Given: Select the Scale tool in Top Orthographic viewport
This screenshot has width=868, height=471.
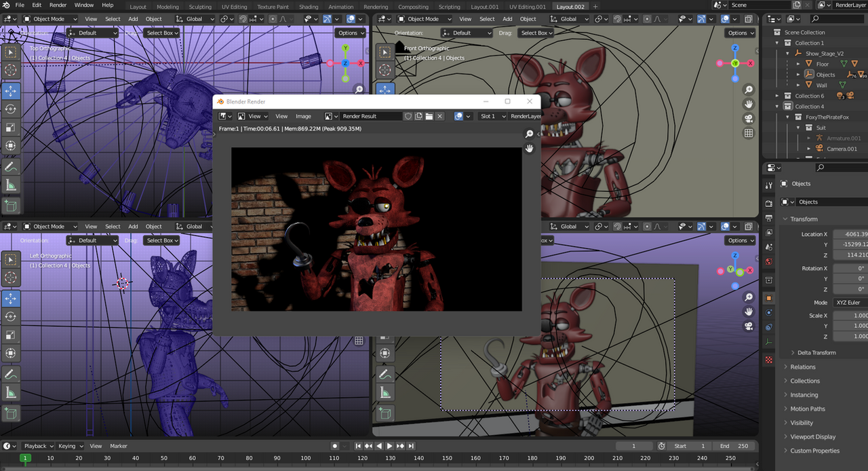Looking at the screenshot, I should coord(11,128).
